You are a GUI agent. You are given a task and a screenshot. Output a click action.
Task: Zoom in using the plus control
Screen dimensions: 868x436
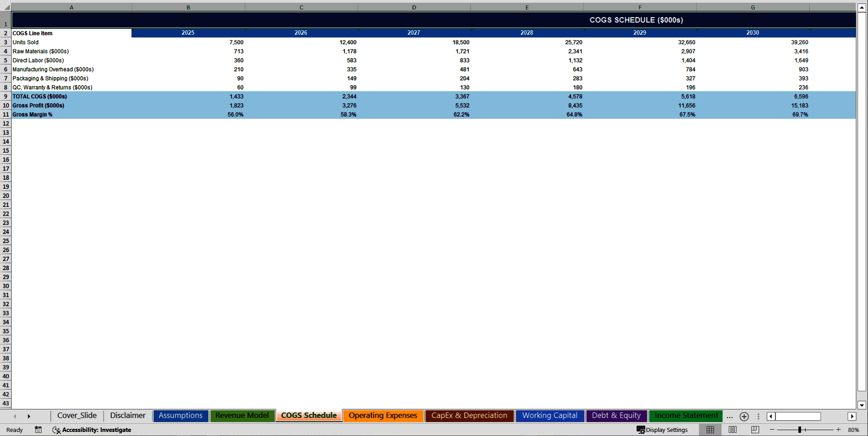[839, 430]
